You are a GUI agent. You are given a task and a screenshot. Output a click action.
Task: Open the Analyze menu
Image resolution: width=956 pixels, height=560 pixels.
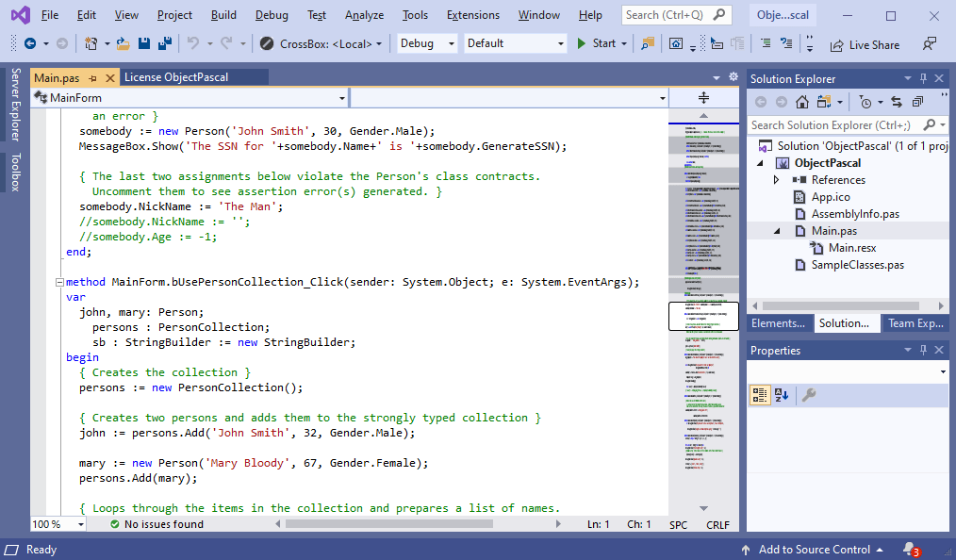[x=364, y=15]
